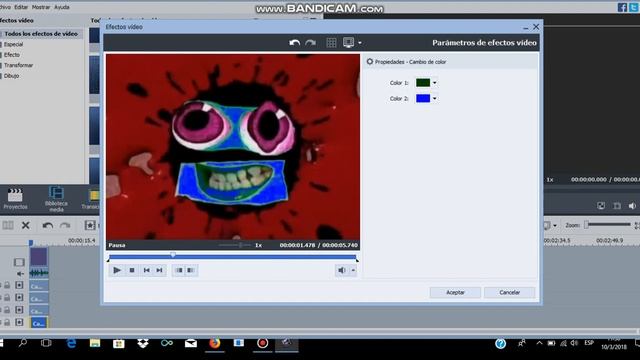Click the ESP language indicator in tray
This screenshot has width=640, height=360.
click(589, 343)
